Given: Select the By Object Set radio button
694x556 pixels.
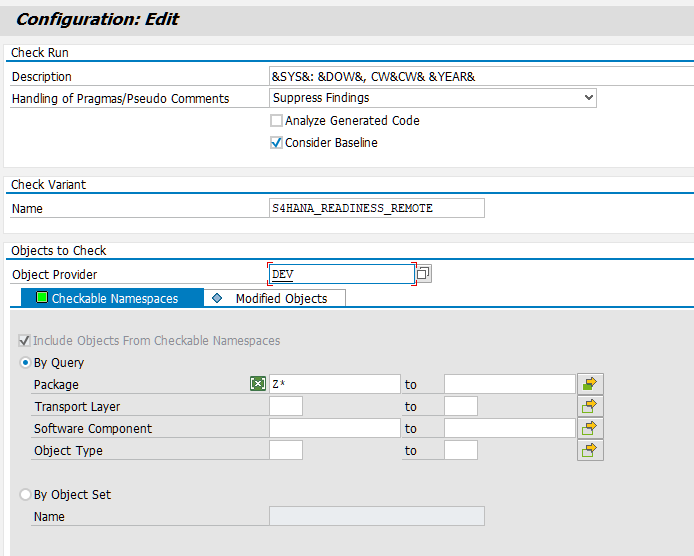Looking at the screenshot, I should 25,494.
